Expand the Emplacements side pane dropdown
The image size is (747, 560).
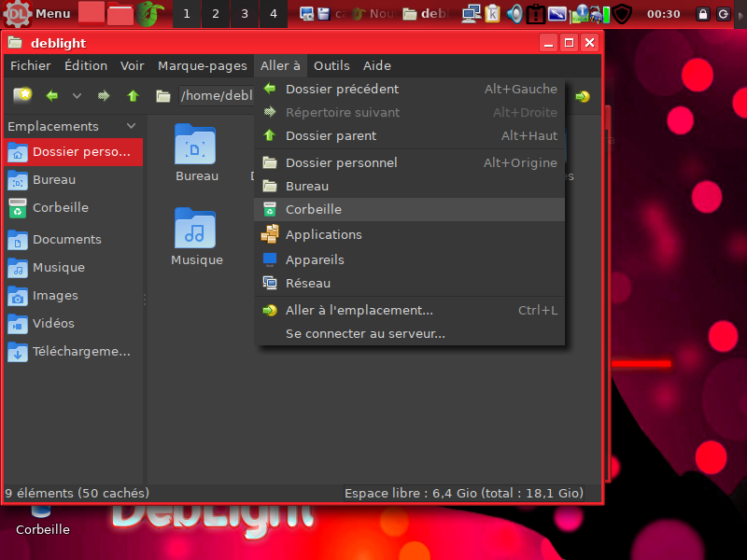[131, 126]
